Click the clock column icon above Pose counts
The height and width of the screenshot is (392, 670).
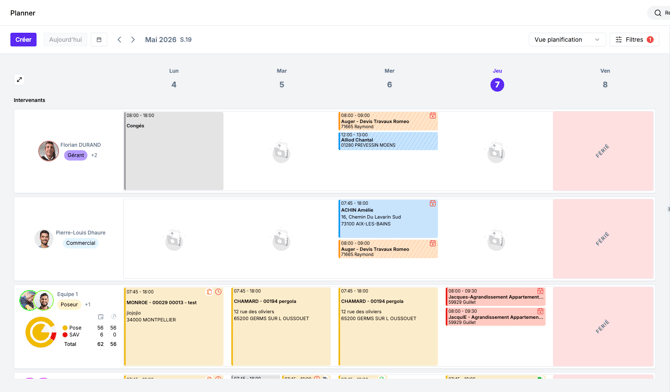(x=114, y=317)
